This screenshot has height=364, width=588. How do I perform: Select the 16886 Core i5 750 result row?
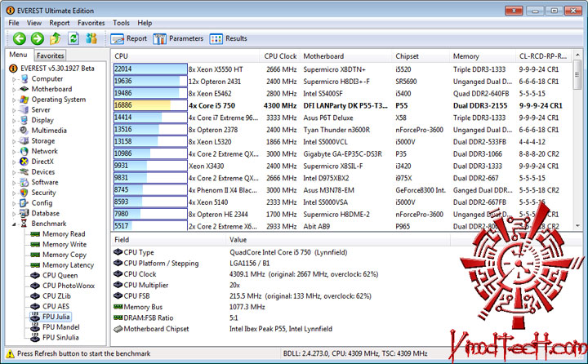342,106
